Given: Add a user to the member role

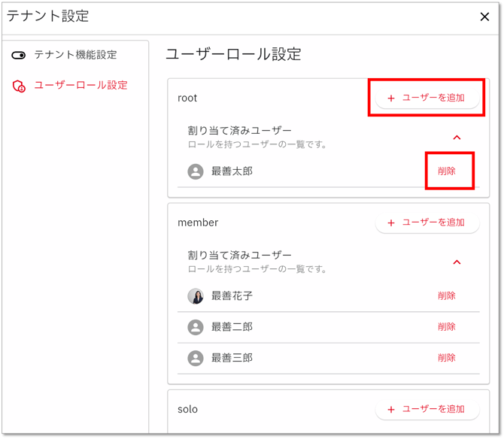Looking at the screenshot, I should coord(427,223).
